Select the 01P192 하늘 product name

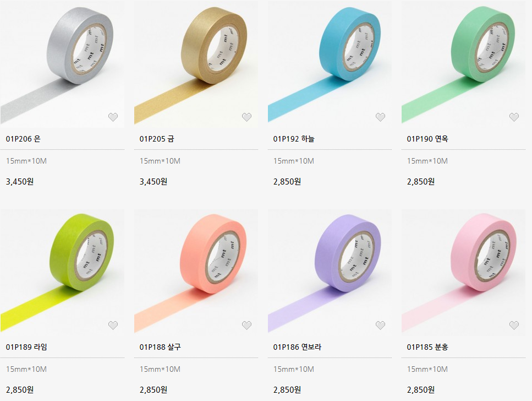(x=294, y=139)
